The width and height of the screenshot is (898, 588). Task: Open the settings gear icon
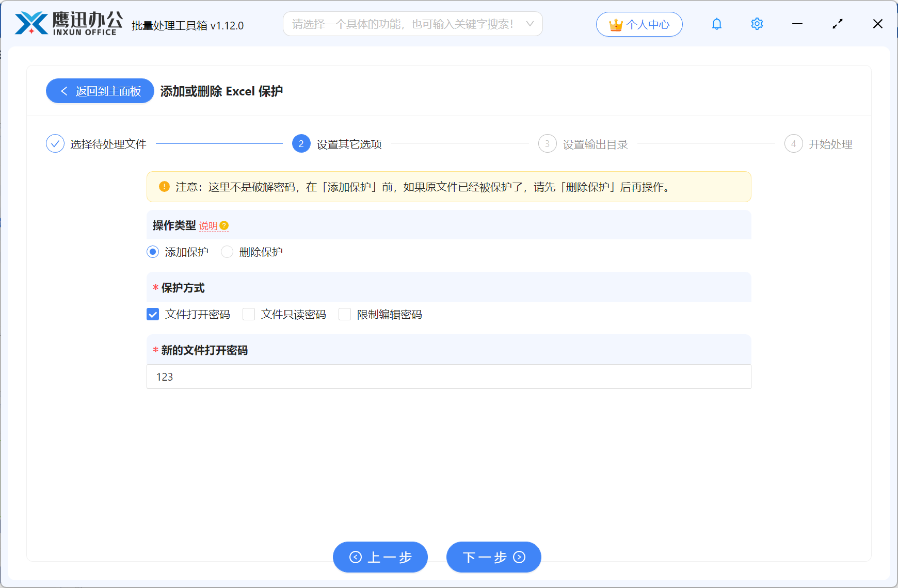[757, 24]
